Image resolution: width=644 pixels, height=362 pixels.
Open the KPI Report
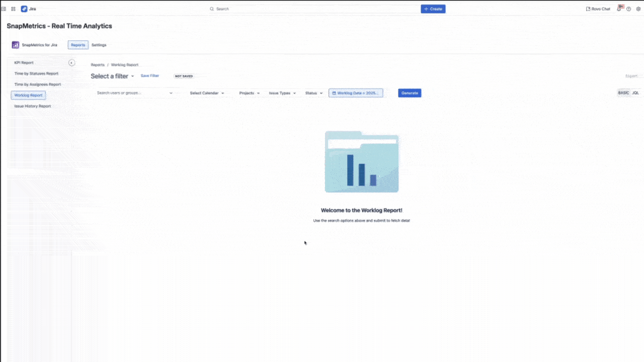click(24, 63)
